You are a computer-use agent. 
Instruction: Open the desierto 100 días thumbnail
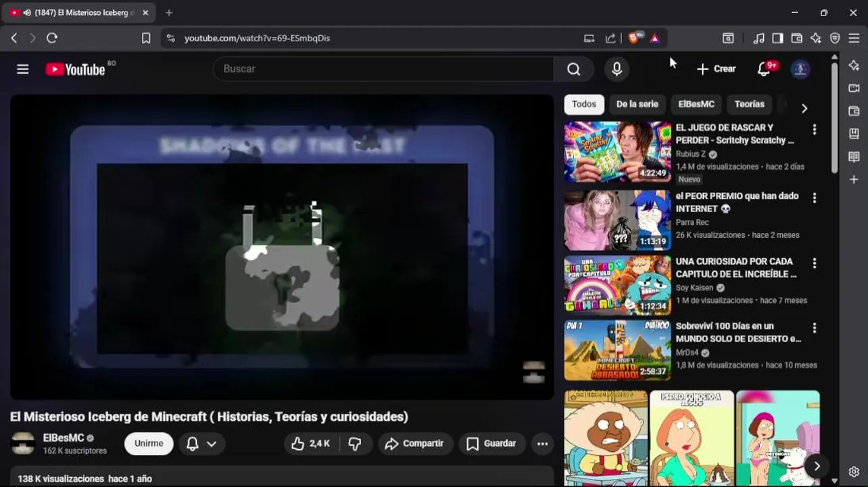(x=617, y=350)
